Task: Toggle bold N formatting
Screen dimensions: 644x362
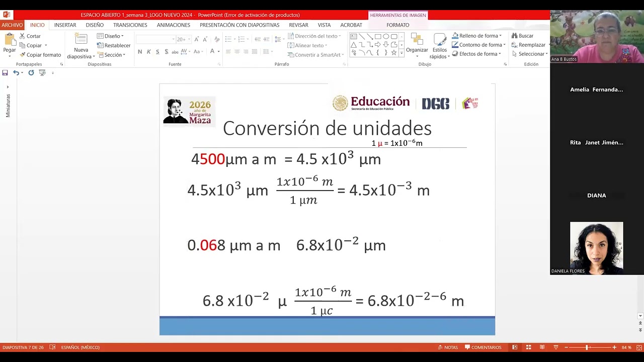Action: click(140, 52)
